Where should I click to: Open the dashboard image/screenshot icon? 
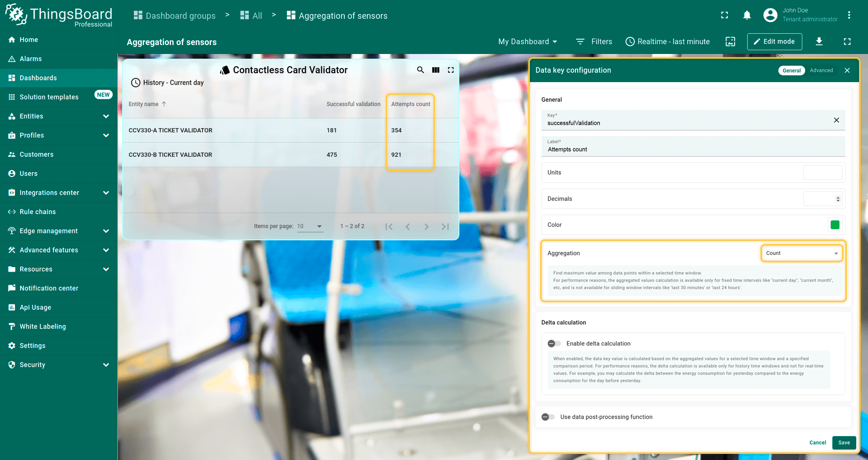pos(730,42)
